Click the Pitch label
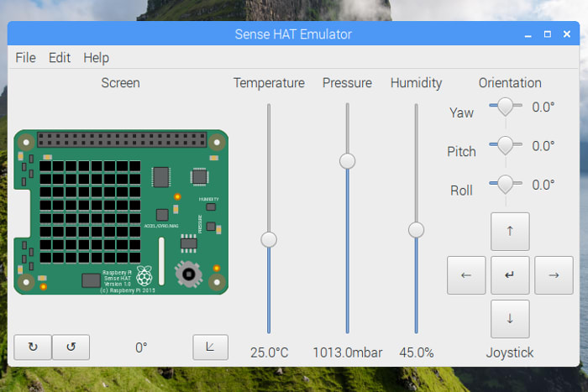588x392 pixels. pyautogui.click(x=461, y=152)
